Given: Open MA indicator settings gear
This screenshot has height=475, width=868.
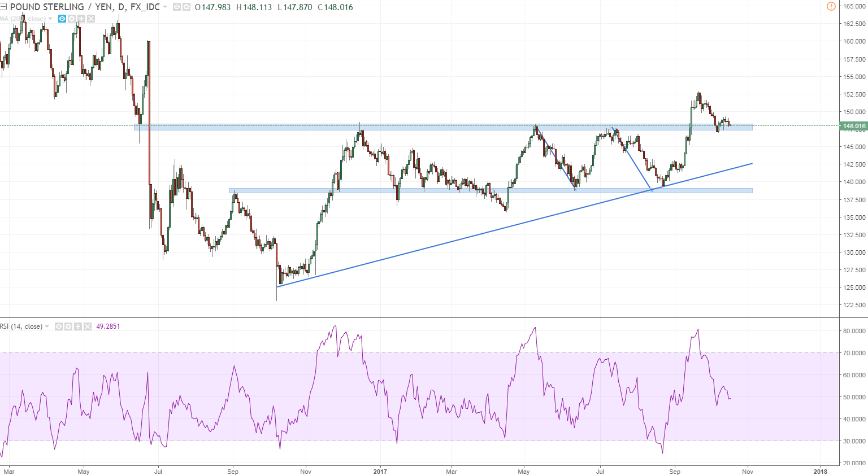Looking at the screenshot, I should click(72, 19).
